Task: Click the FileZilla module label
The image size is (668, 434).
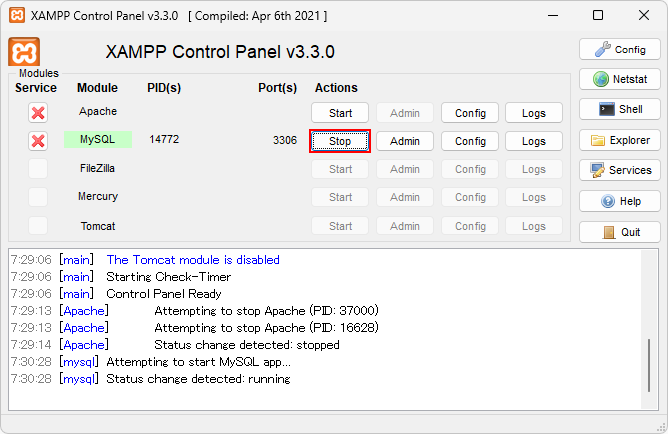Action: 98,168
